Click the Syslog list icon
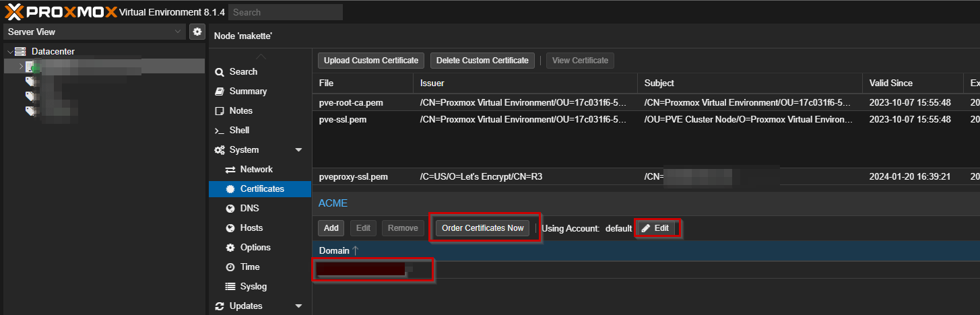 click(230, 286)
